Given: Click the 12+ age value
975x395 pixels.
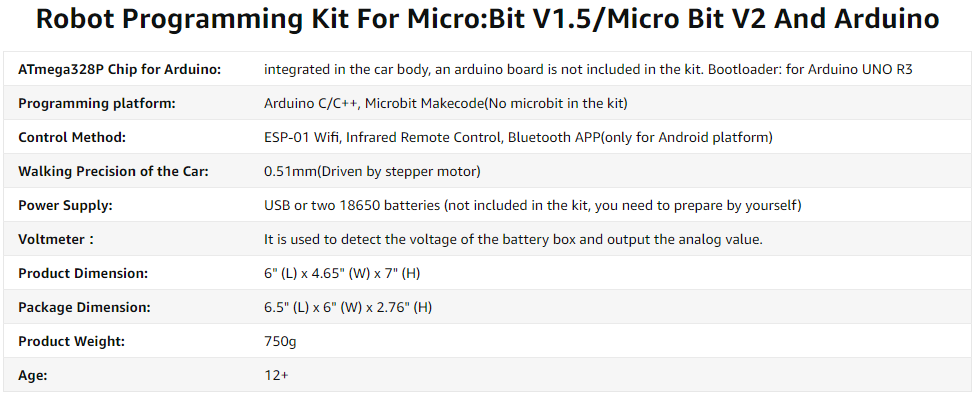Looking at the screenshot, I should coord(276,375).
